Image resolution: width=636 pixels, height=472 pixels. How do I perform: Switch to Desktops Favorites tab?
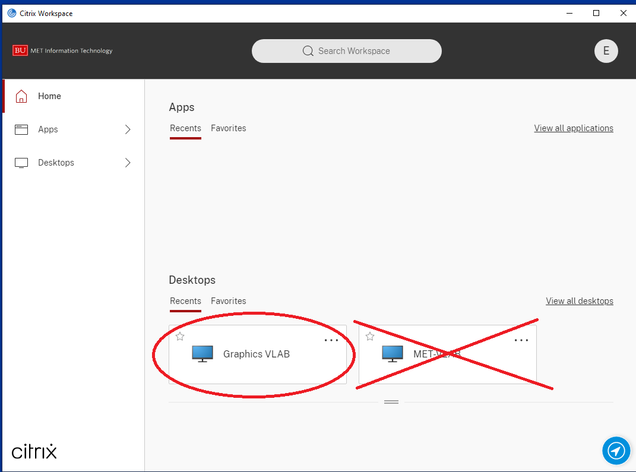tap(228, 301)
